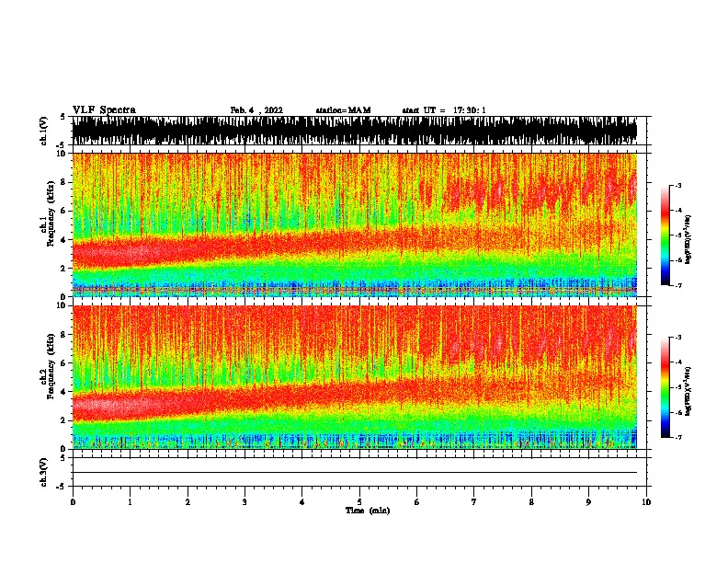This screenshot has height=563, width=728.
Task: Click the "Time (min)" axis label
Action: 368,511
